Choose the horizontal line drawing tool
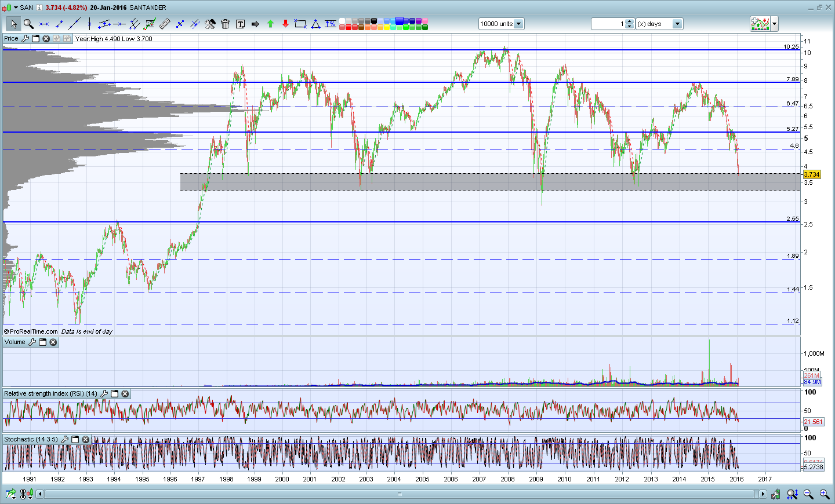 119,24
